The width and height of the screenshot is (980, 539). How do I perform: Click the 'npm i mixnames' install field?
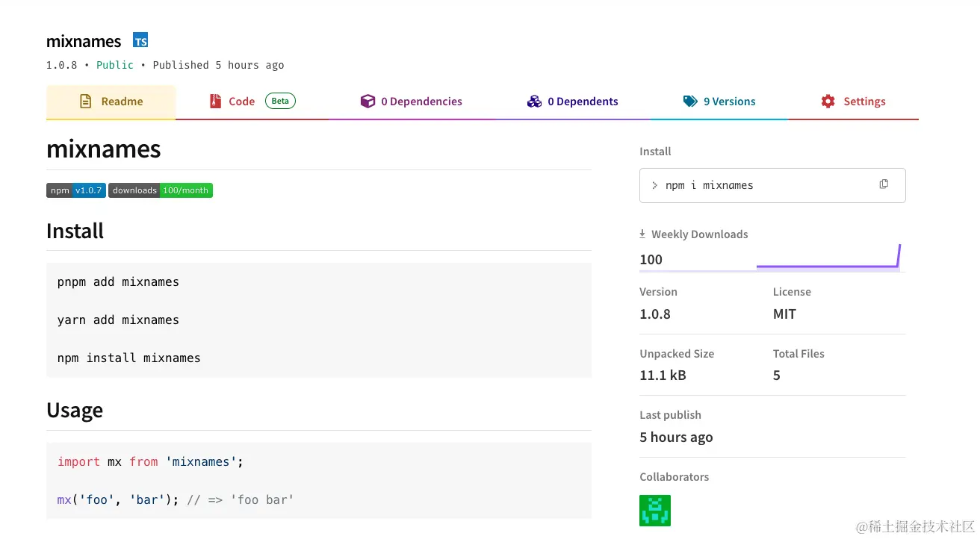772,185
